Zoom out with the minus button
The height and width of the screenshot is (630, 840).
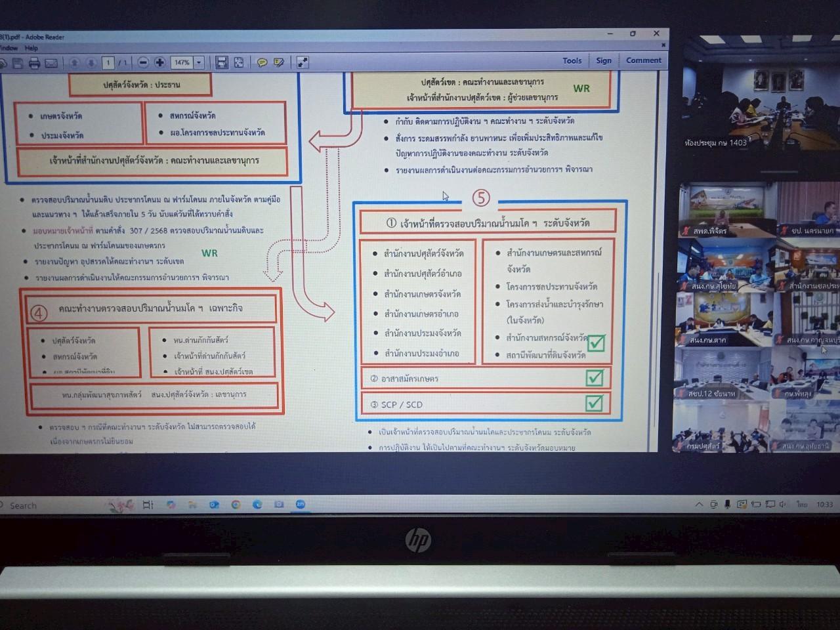143,62
